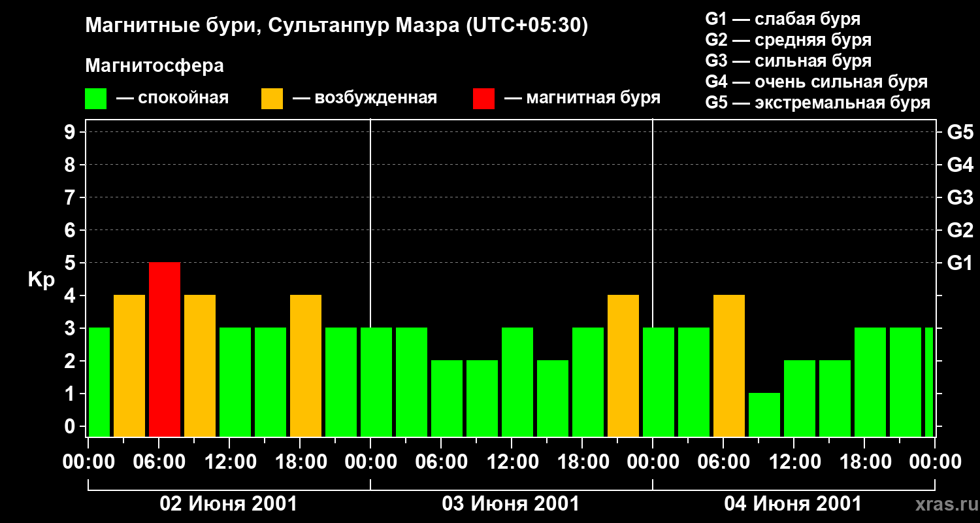Click the '5' value on the Kp axis
The image size is (980, 523).
[71, 263]
